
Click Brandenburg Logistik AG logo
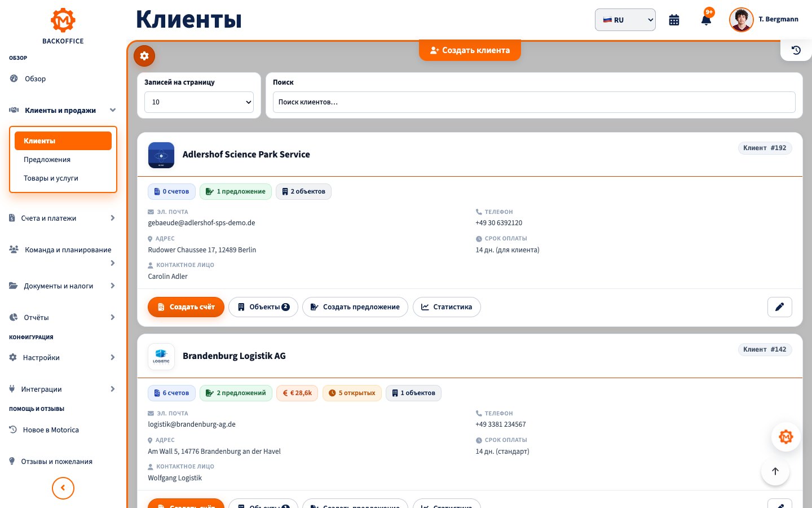coord(161,357)
